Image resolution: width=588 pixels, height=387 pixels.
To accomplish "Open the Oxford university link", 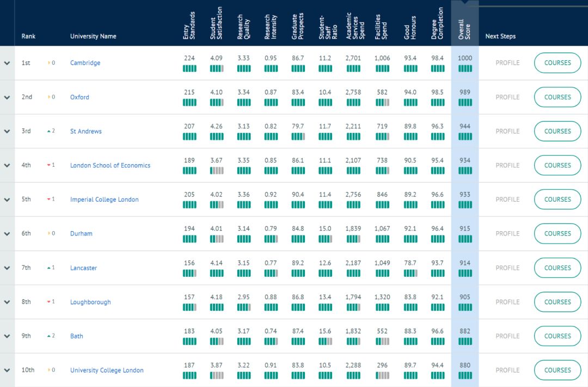I will pos(79,97).
